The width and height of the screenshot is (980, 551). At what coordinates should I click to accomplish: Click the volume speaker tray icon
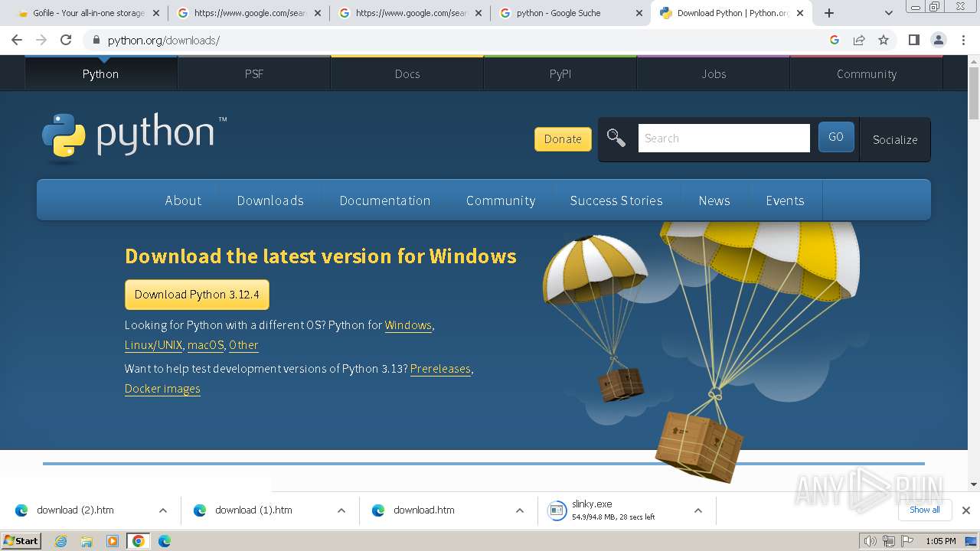pyautogui.click(x=870, y=541)
